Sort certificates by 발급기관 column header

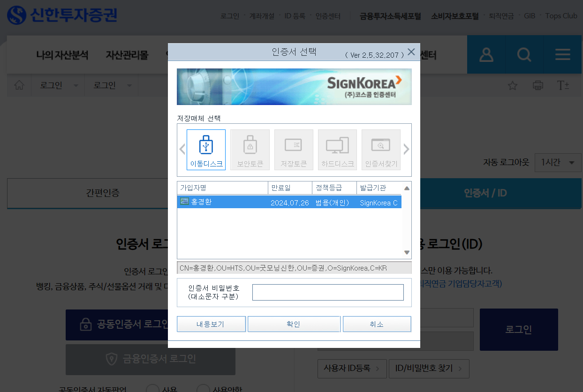click(x=379, y=188)
